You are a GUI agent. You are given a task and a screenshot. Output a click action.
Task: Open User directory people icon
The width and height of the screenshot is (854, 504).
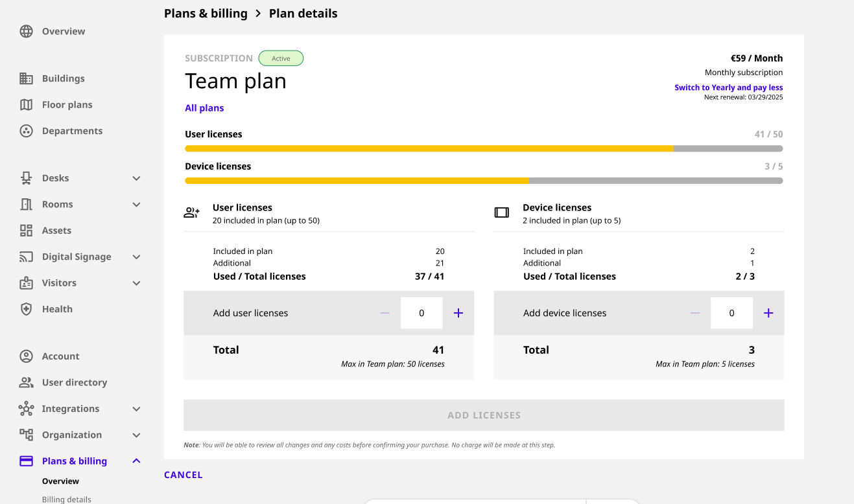click(x=26, y=382)
